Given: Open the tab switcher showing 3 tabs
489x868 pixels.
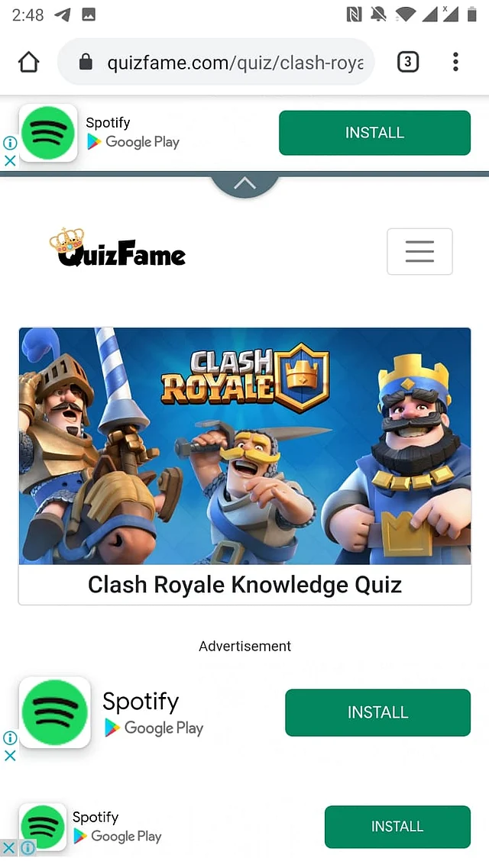Looking at the screenshot, I should pos(407,61).
